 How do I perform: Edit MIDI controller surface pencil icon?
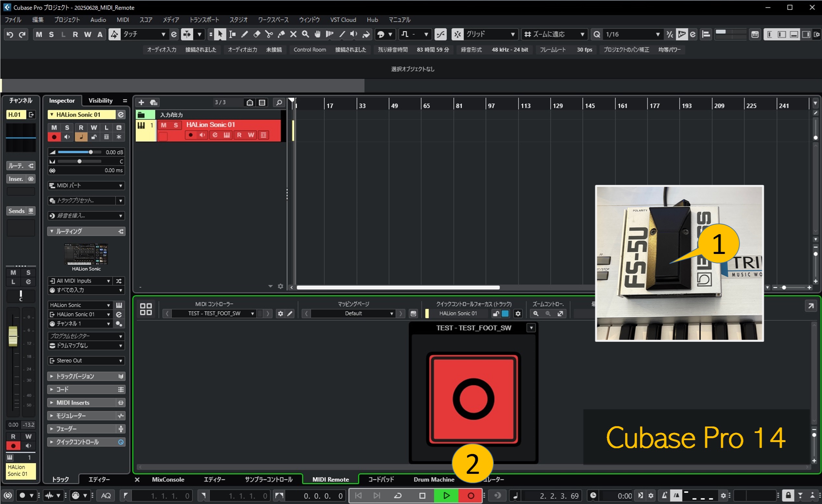[x=290, y=314]
